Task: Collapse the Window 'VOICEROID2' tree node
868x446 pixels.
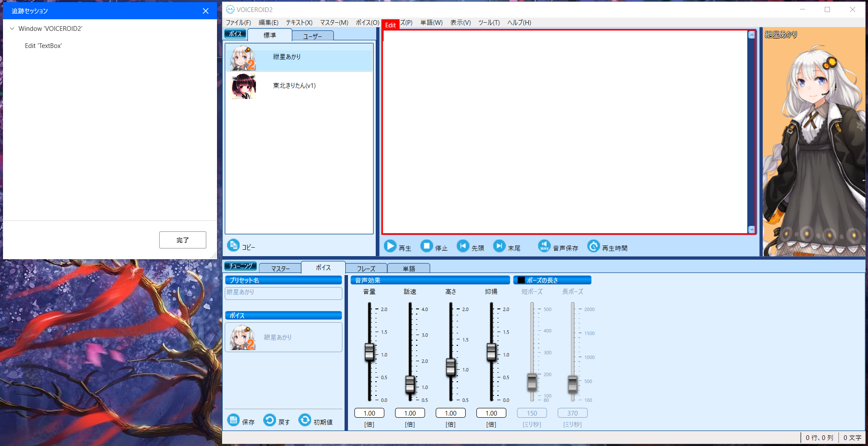Action: point(12,29)
